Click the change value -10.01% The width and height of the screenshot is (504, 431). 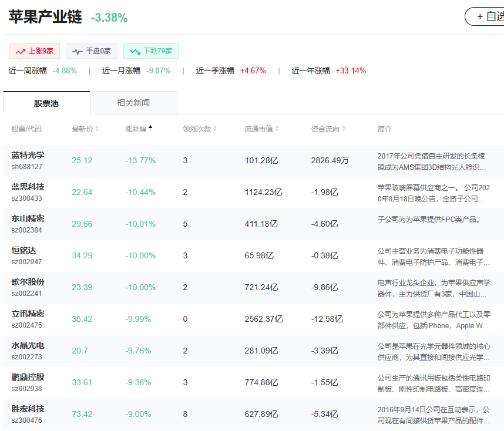(x=140, y=224)
